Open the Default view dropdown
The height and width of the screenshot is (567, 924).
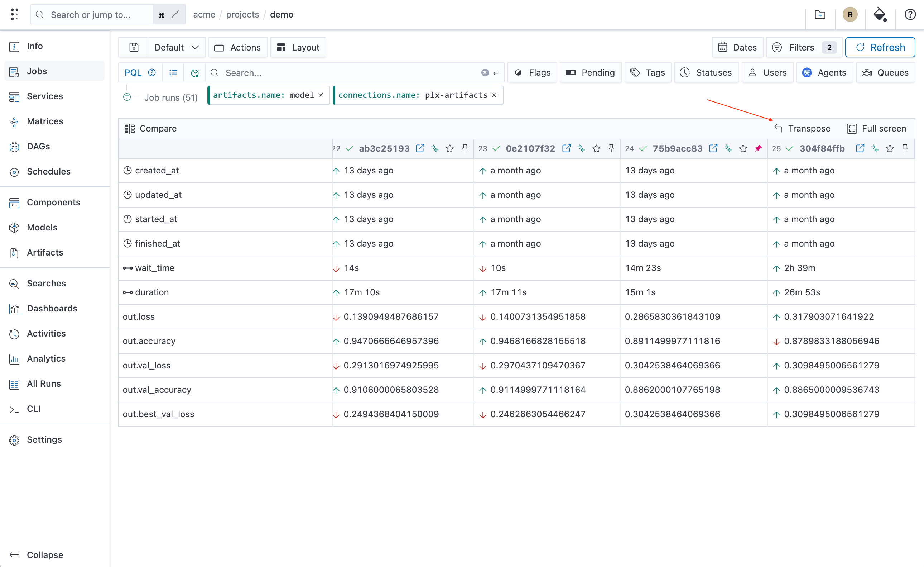[176, 47]
